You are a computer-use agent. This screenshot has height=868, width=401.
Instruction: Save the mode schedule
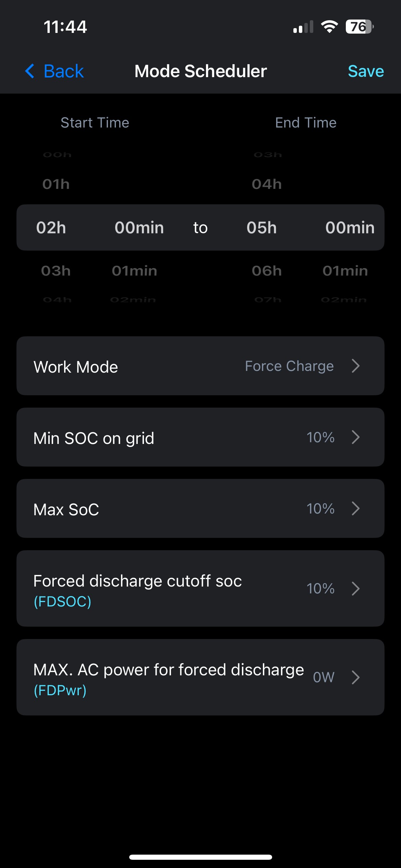click(365, 71)
